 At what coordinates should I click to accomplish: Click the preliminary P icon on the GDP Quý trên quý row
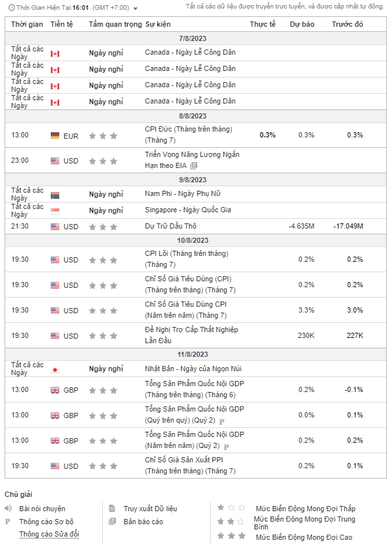click(222, 421)
